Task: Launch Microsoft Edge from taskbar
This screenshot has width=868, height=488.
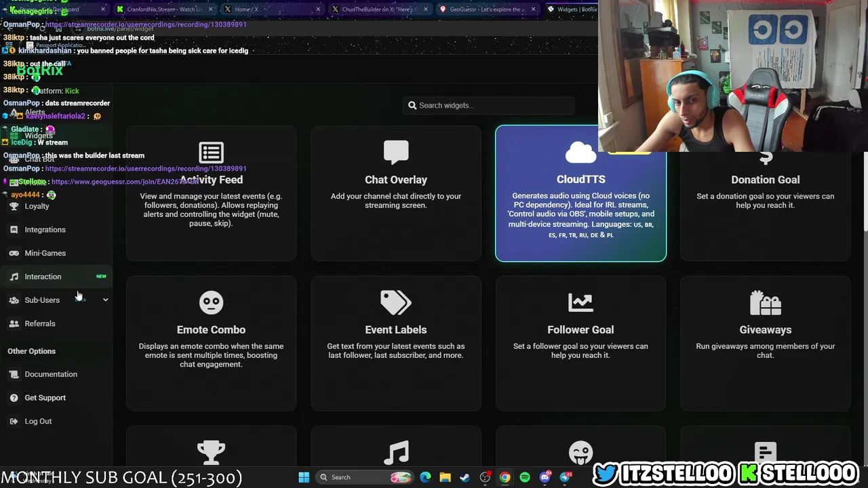Action: point(425,477)
